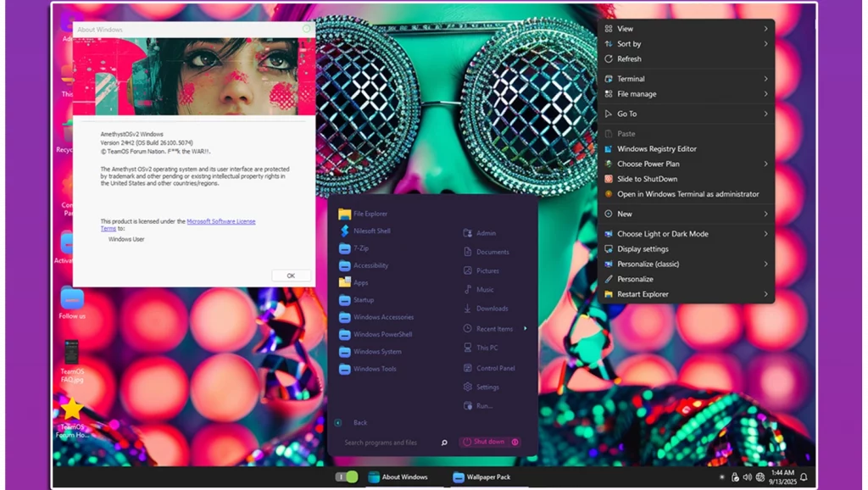Select Display settings in the context menu
Viewport: 868px width, 490px height.
coord(643,249)
